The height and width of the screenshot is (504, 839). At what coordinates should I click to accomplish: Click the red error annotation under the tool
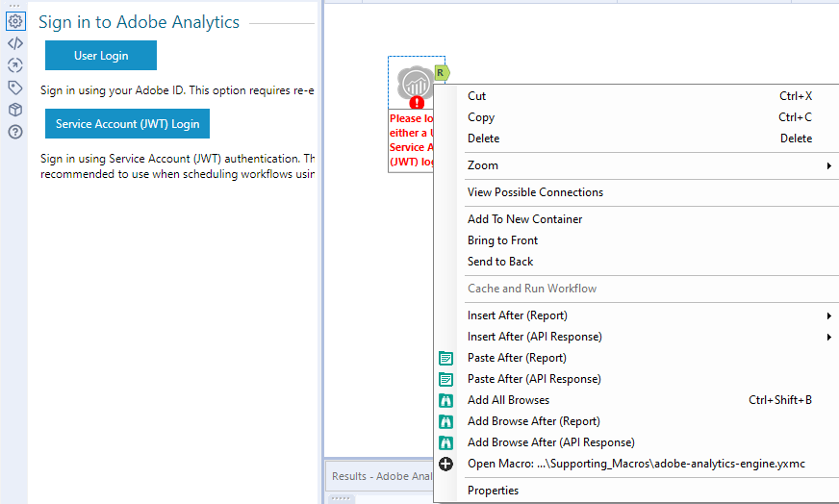(412, 140)
